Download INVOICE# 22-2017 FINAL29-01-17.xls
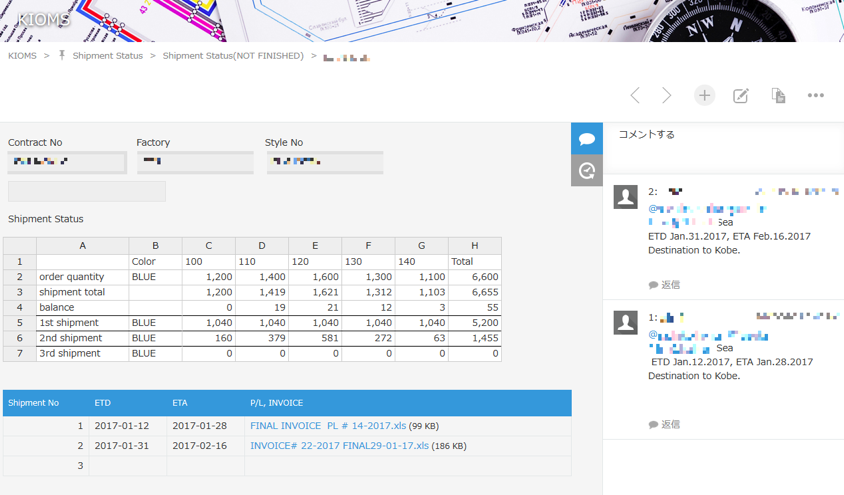This screenshot has height=495, width=844. pos(339,446)
